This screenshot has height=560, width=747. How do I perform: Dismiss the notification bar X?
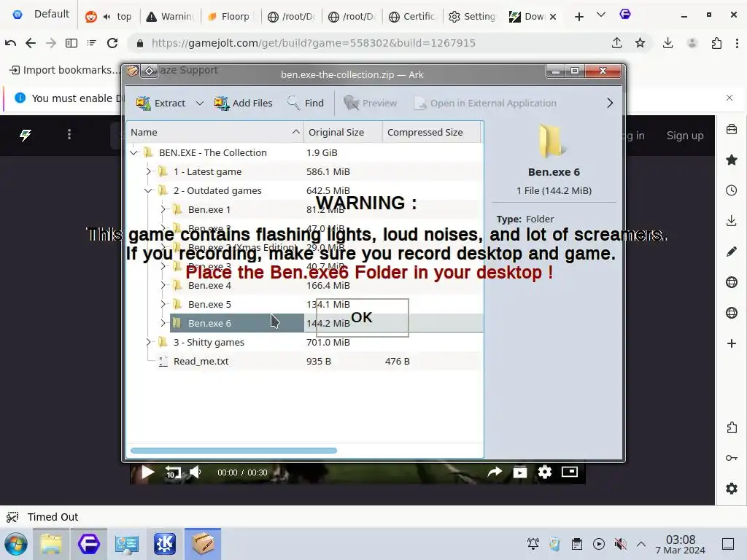tap(729, 98)
